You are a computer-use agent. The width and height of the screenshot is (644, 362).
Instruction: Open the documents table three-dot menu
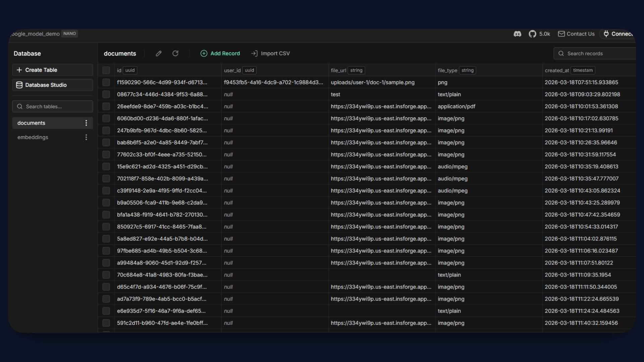tap(86, 123)
